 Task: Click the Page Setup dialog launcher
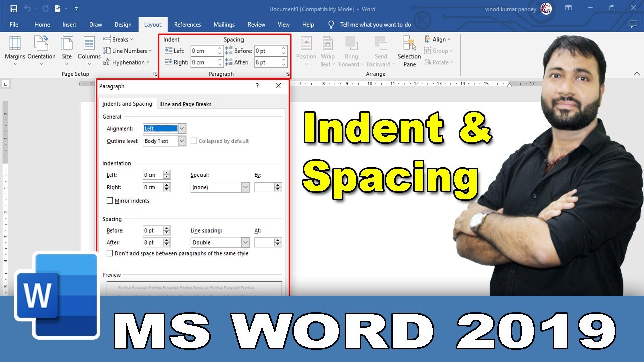(155, 74)
